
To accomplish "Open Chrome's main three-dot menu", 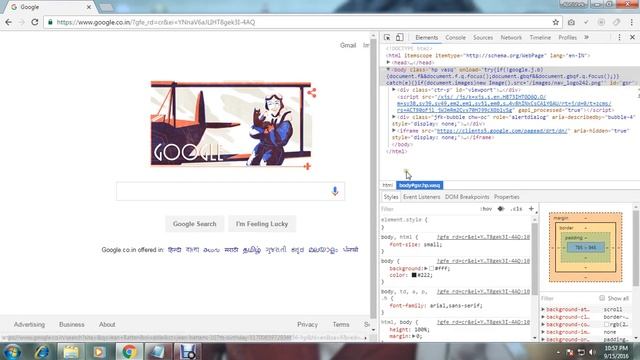I will [631, 22].
